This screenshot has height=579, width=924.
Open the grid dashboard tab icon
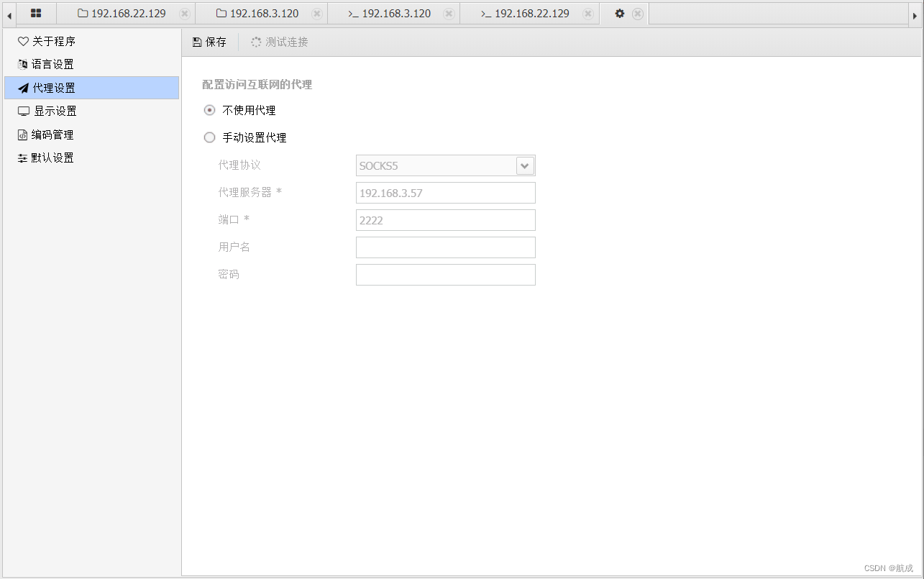point(36,13)
